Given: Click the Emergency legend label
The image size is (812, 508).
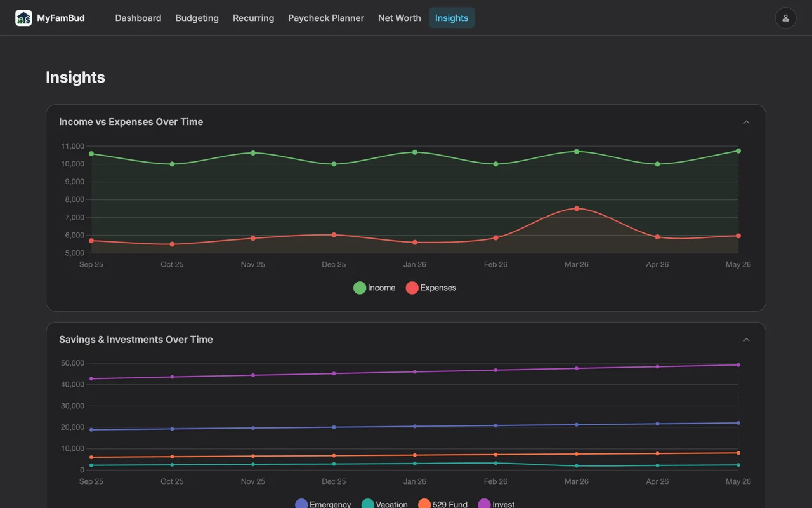Looking at the screenshot, I should (331, 504).
